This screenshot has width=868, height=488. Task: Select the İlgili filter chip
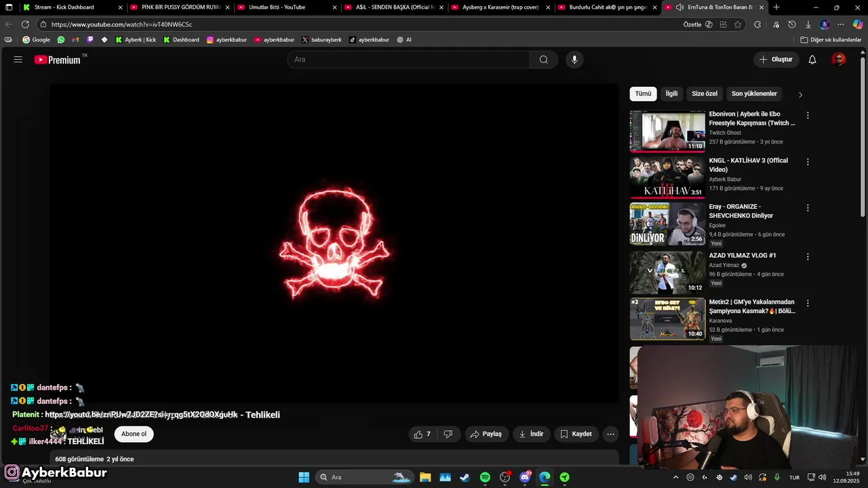click(671, 94)
